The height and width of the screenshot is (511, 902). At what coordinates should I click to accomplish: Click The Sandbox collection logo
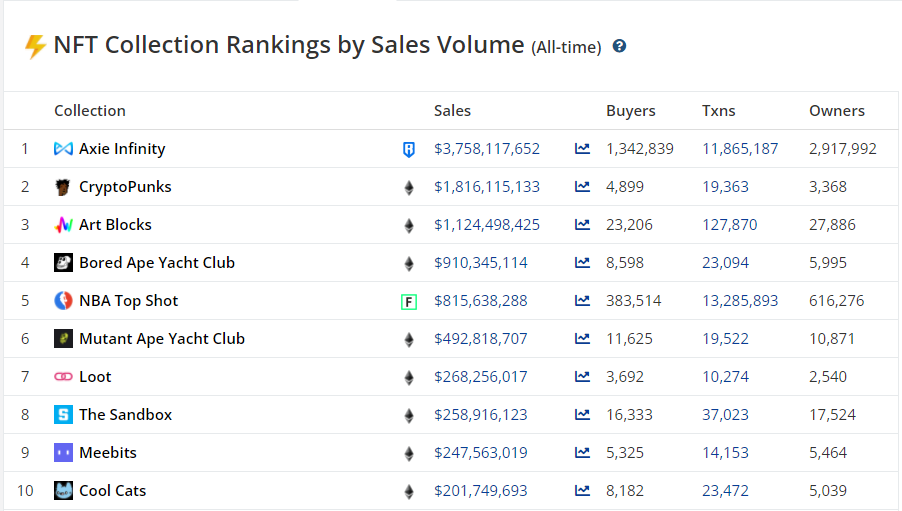(63, 415)
